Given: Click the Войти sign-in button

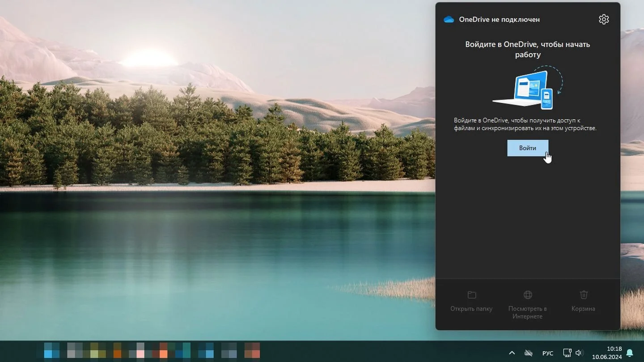Looking at the screenshot, I should pyautogui.click(x=528, y=148).
